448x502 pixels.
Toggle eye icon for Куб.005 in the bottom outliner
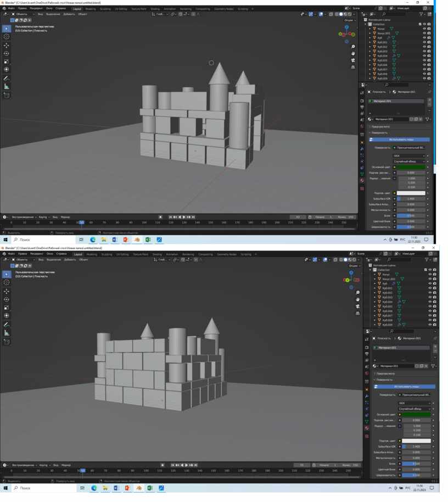[x=429, y=306]
